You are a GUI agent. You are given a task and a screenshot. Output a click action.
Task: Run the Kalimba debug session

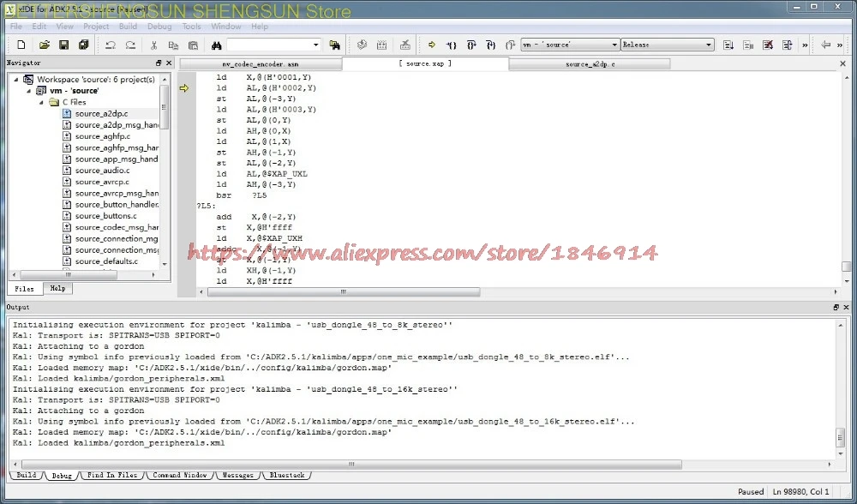[x=431, y=44]
